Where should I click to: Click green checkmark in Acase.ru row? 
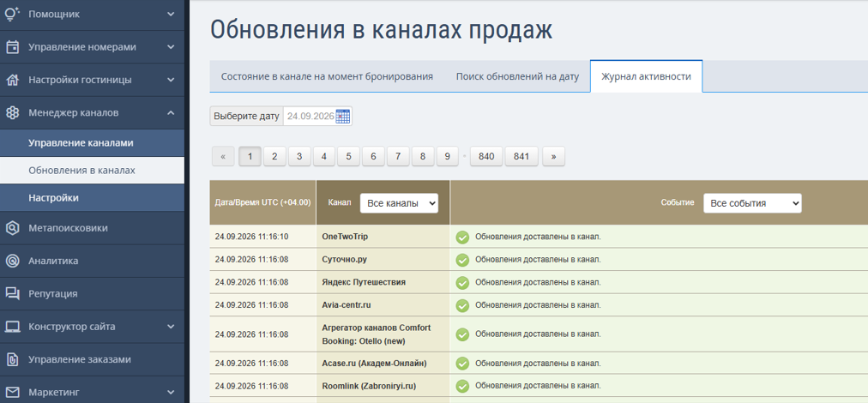click(x=462, y=364)
